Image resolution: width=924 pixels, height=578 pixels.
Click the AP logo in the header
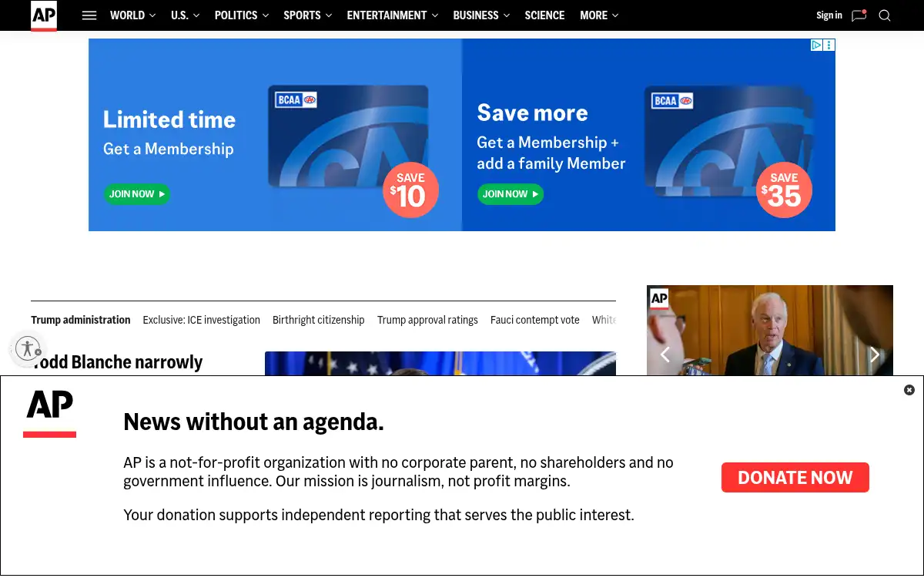(44, 15)
